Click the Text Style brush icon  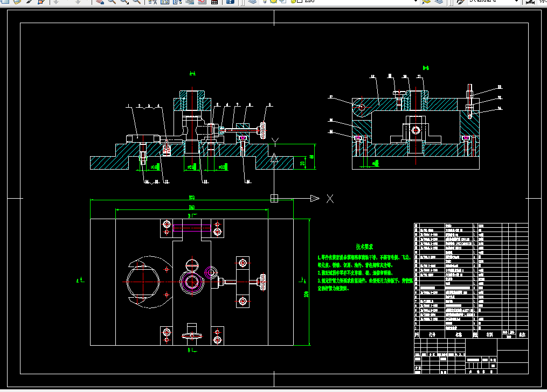(x=460, y=2)
